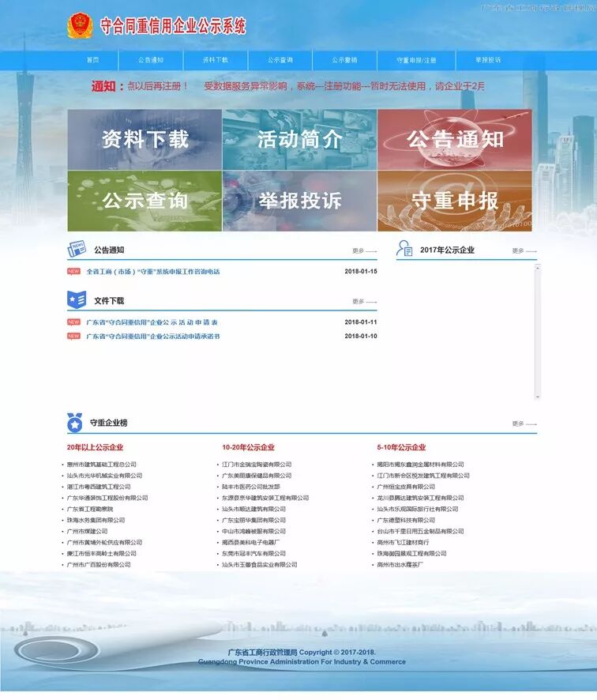Click NEW badge beside 申请表 download link

[73, 322]
